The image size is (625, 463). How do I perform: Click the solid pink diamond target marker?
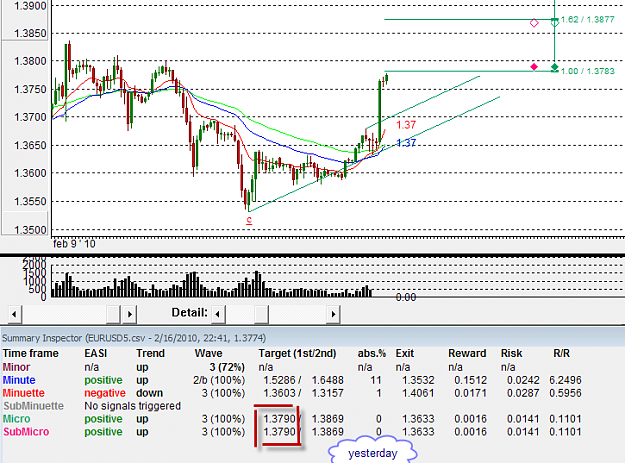pos(534,67)
